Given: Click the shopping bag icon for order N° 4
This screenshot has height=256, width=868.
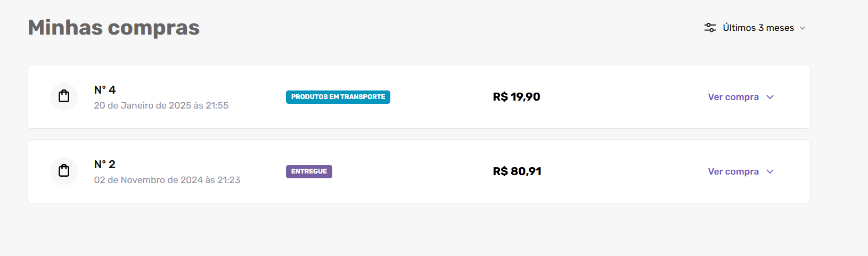Looking at the screenshot, I should point(64,96).
